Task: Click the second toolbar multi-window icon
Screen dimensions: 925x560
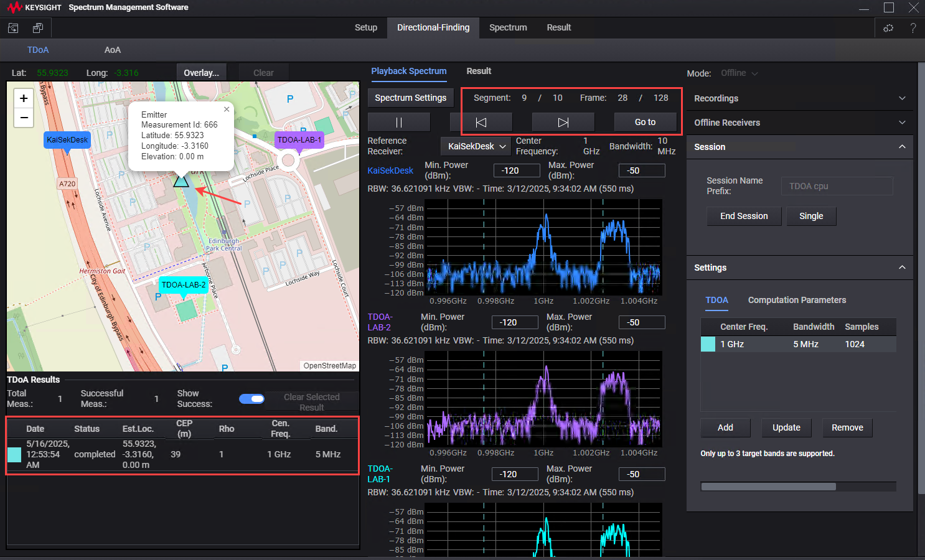Action: (38, 28)
